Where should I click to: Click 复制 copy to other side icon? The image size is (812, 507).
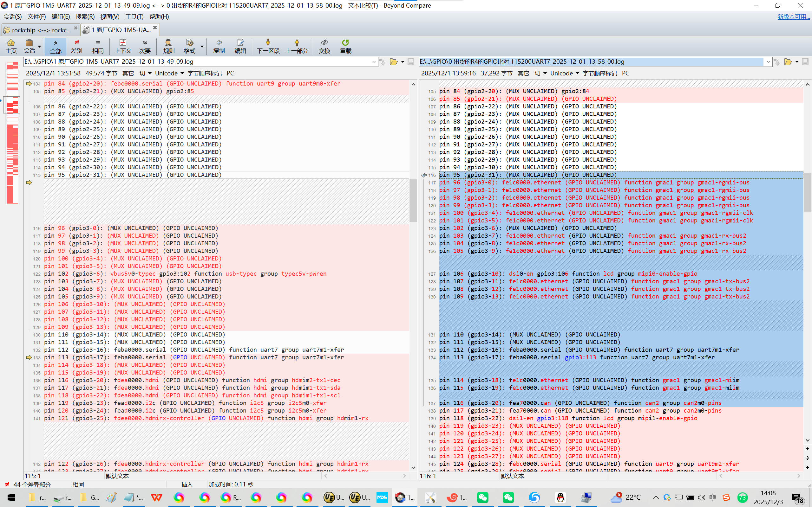pyautogui.click(x=219, y=46)
